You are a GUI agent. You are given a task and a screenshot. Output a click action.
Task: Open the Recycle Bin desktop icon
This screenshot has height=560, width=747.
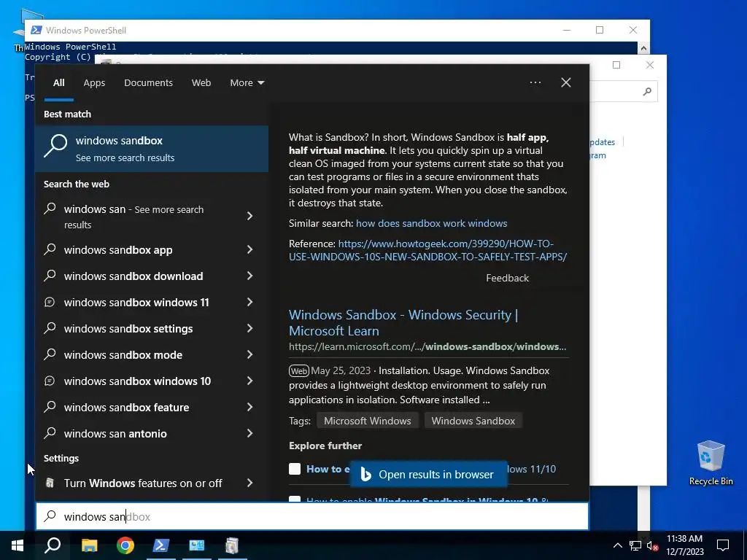coord(711,463)
